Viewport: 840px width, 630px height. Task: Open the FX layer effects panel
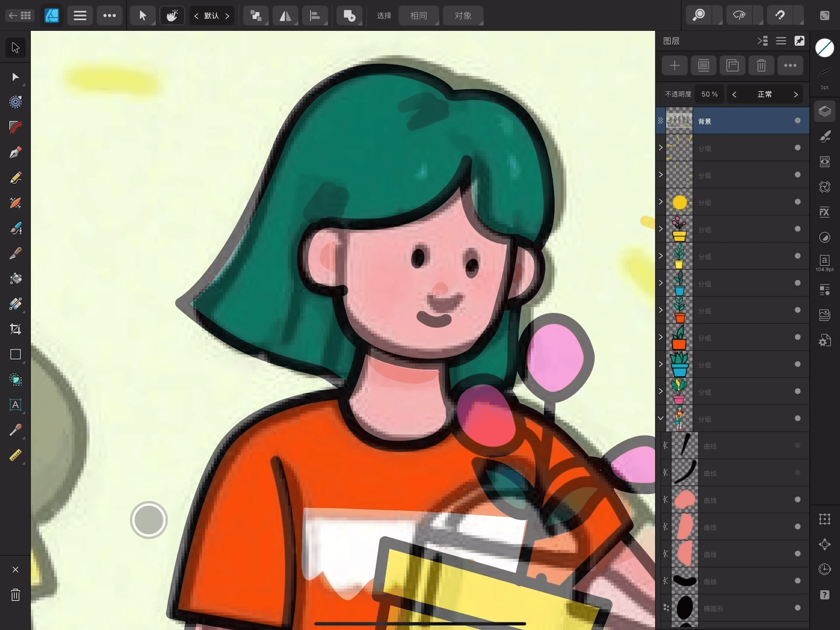[x=824, y=212]
